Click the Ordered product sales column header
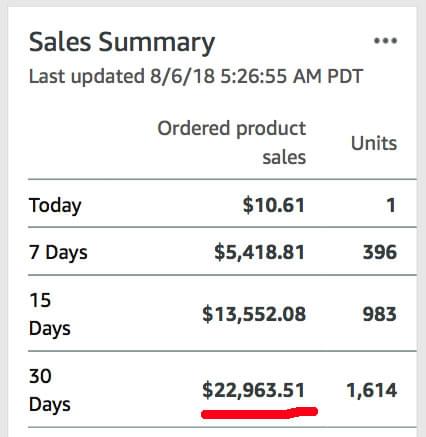The height and width of the screenshot is (437, 426). (232, 142)
